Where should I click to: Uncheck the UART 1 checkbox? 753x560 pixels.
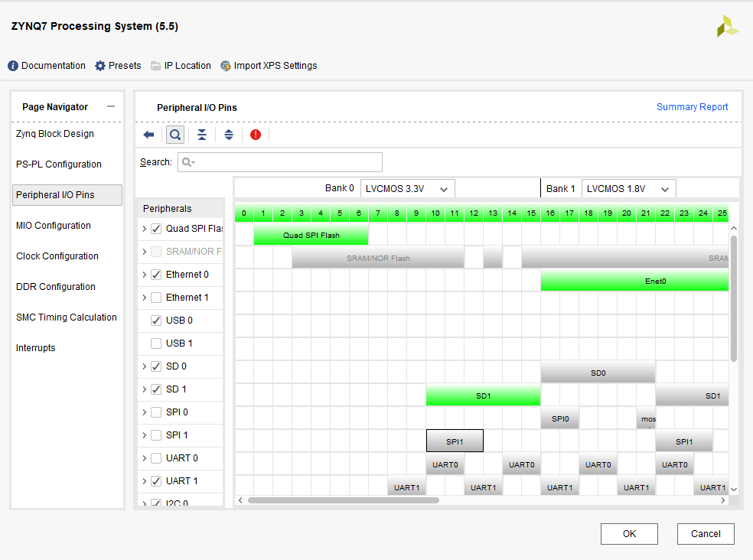coord(156,481)
